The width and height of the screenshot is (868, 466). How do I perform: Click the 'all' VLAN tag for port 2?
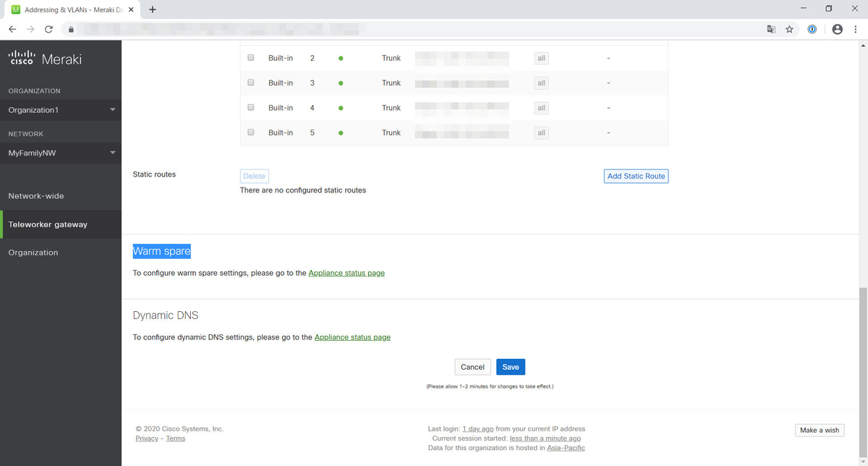click(x=541, y=58)
